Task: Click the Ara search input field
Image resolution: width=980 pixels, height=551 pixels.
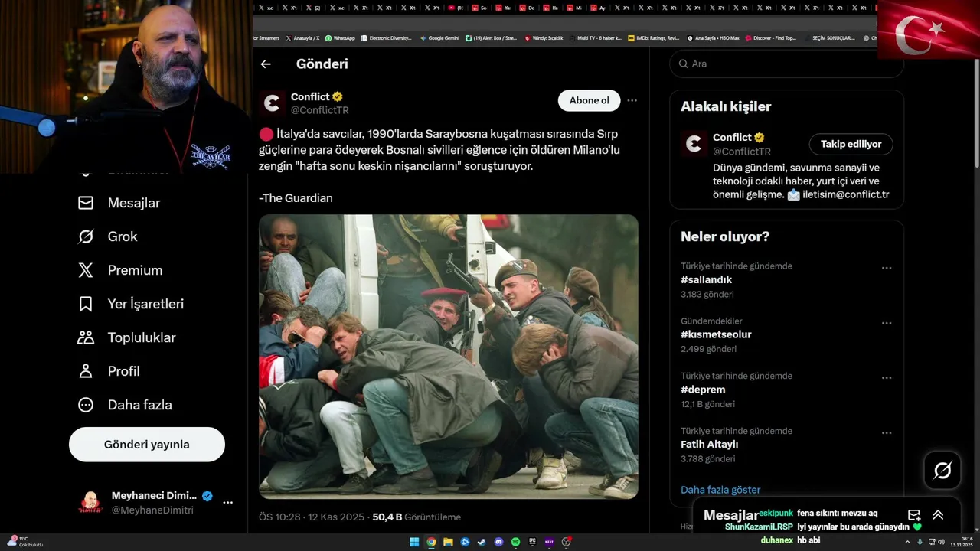Action: (786, 64)
